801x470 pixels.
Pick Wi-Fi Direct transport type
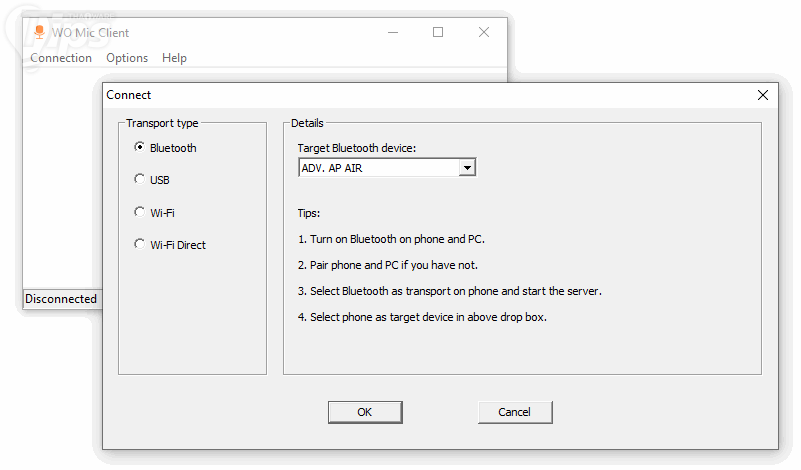coord(139,244)
